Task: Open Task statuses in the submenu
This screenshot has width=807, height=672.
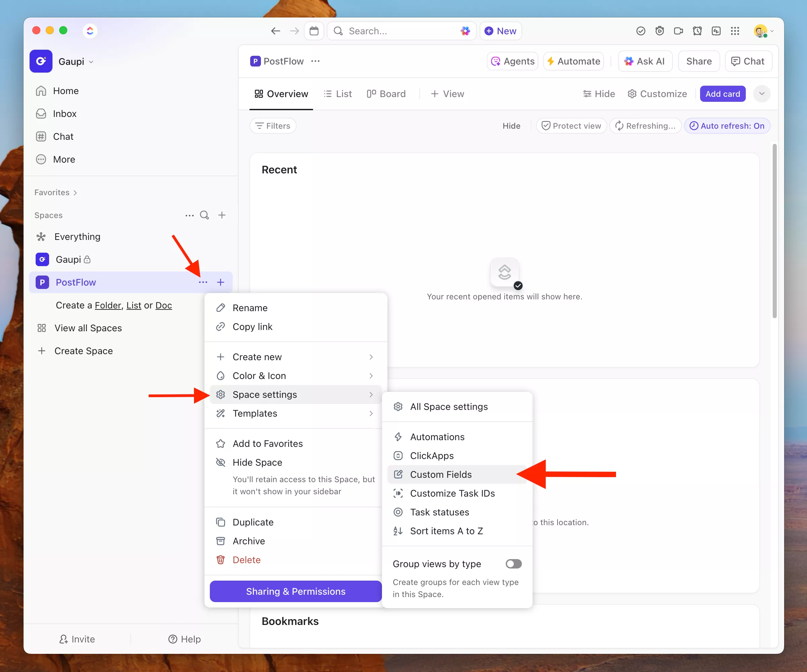Action: [457, 512]
